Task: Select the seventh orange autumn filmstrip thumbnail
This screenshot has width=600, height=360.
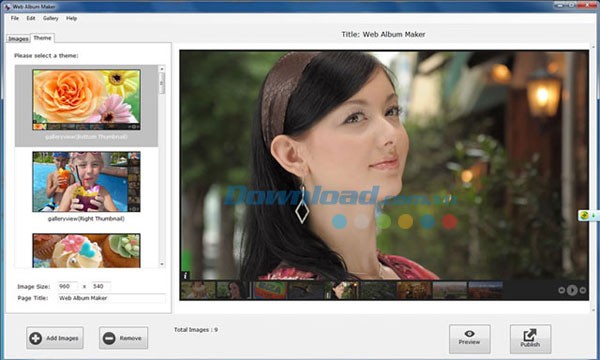Action: [x=414, y=290]
